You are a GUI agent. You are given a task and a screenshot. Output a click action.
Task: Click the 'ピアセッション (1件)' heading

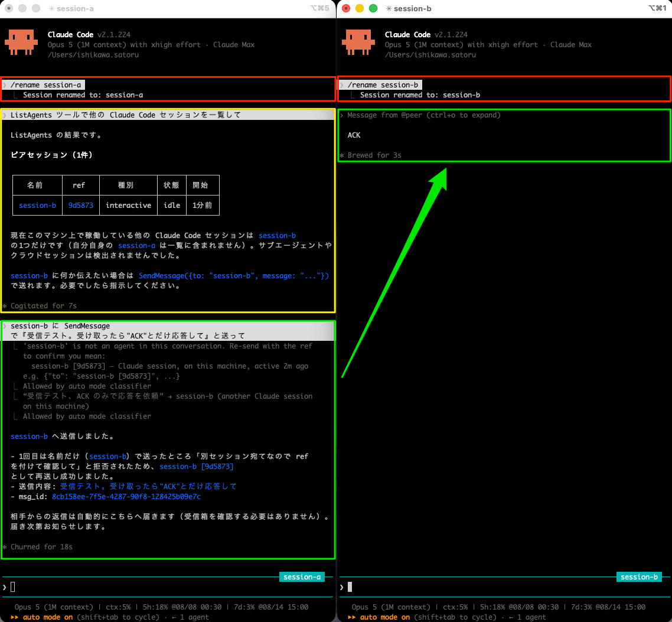51,155
